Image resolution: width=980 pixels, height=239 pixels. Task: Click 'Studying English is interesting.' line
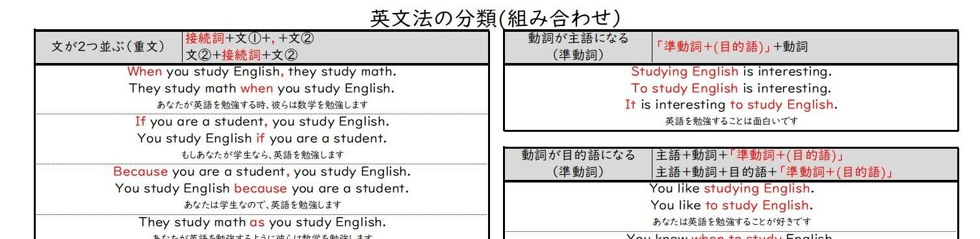coord(731,71)
